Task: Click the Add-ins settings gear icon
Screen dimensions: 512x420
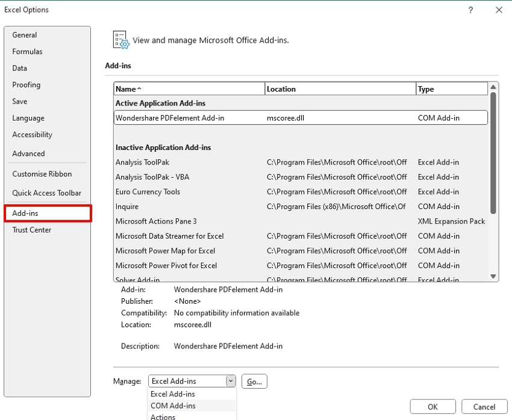Action: point(121,40)
